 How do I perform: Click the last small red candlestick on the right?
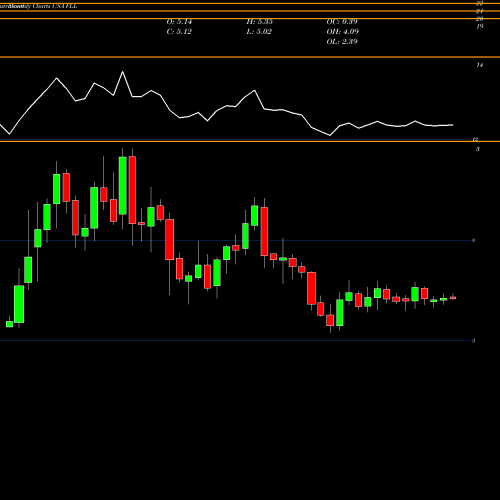pyautogui.click(x=453, y=298)
